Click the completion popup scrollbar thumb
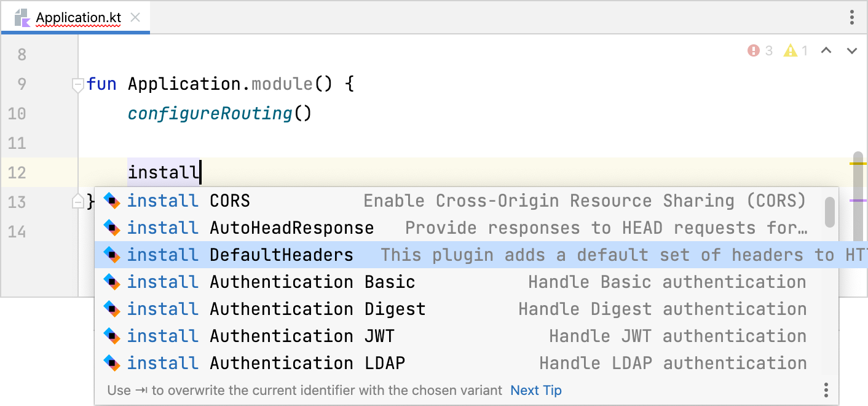 pyautogui.click(x=831, y=212)
